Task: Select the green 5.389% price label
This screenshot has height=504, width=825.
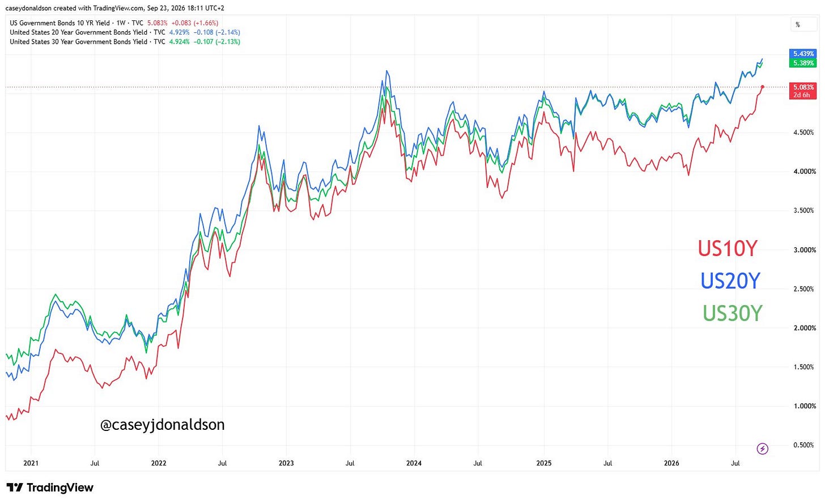Action: point(803,63)
